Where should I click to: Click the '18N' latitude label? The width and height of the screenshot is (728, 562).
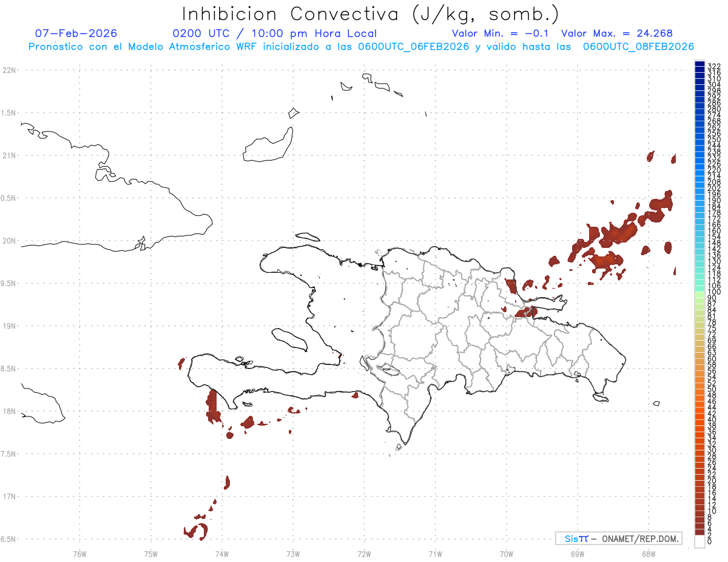tap(9, 411)
